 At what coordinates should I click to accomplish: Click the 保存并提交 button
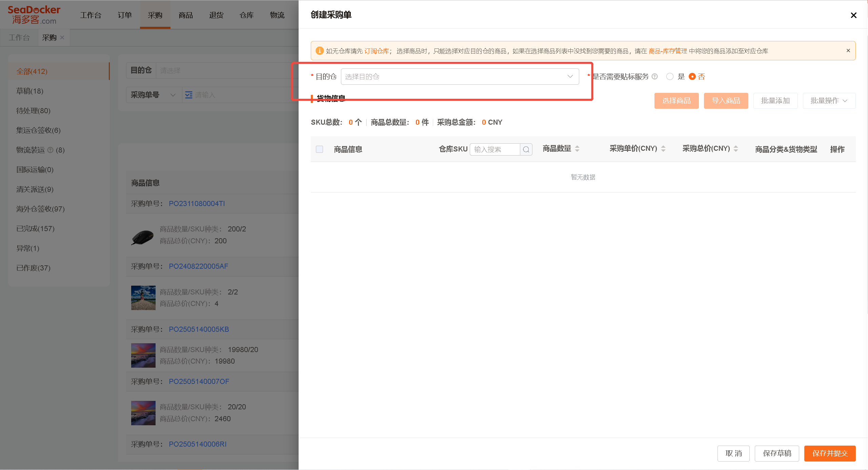830,453
